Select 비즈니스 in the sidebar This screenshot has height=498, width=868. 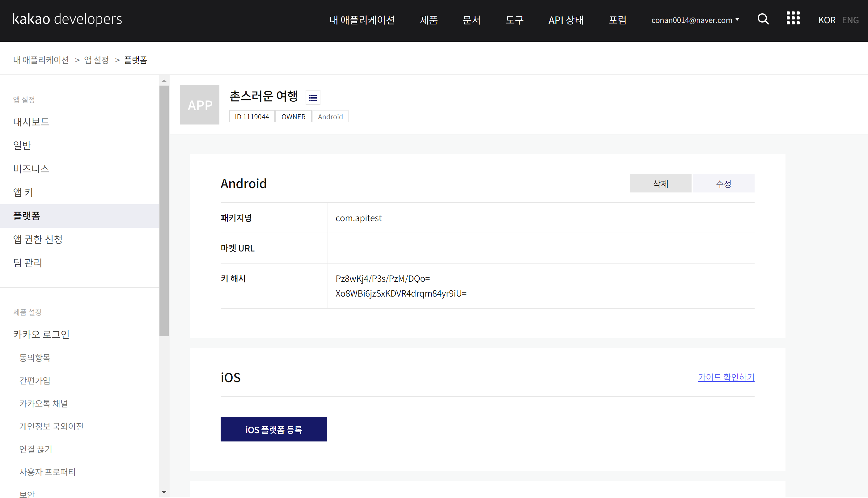pyautogui.click(x=79, y=169)
